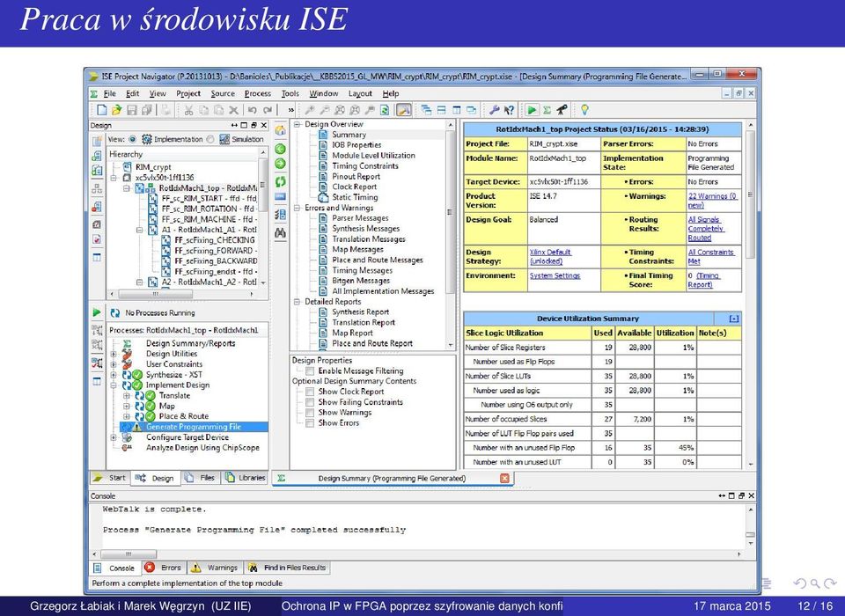Image resolution: width=845 pixels, height=616 pixels.
Task: Click the Redo toolbar icon
Action: click(268, 110)
